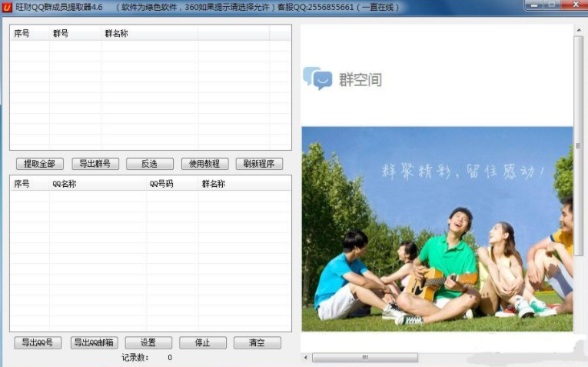Click the 群空间 heading text

[x=360, y=79]
